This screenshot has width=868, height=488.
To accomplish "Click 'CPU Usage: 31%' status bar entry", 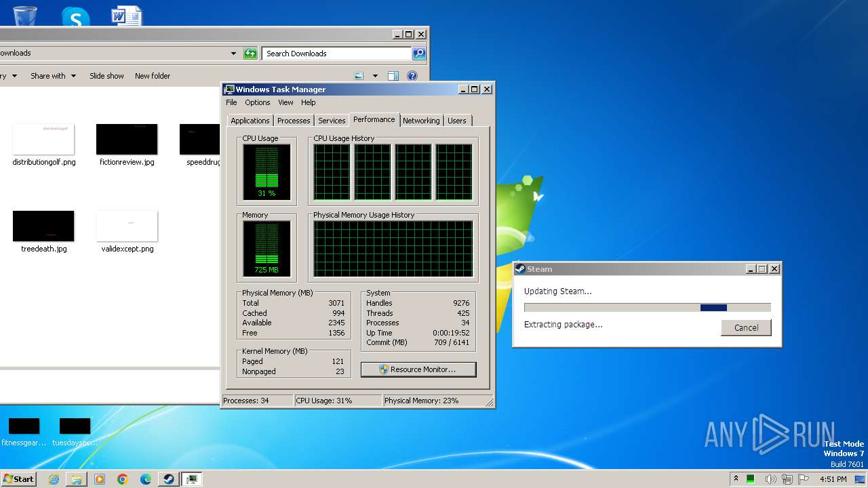I will pos(324,401).
